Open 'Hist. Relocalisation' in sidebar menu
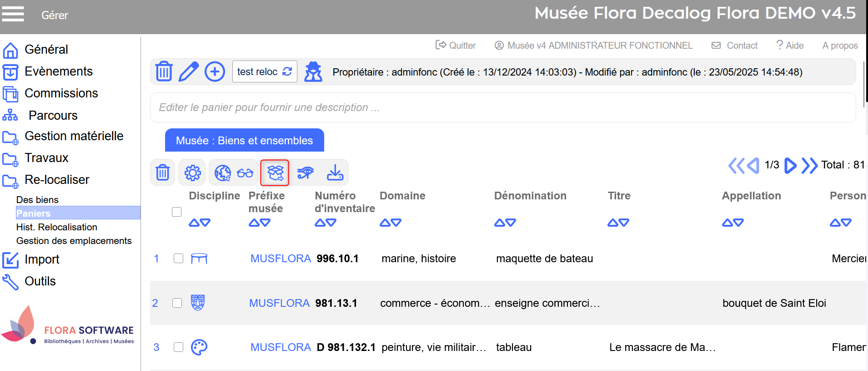 click(x=57, y=227)
